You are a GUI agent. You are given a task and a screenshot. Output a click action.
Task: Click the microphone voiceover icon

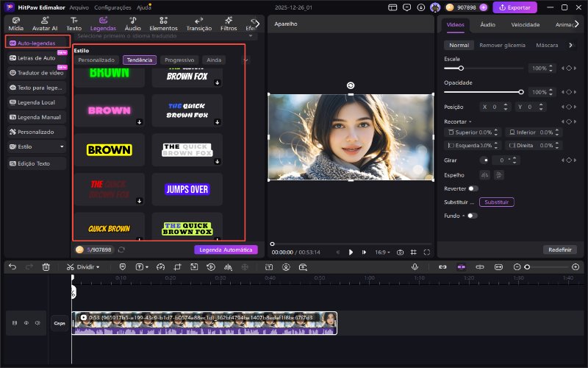[x=415, y=266]
